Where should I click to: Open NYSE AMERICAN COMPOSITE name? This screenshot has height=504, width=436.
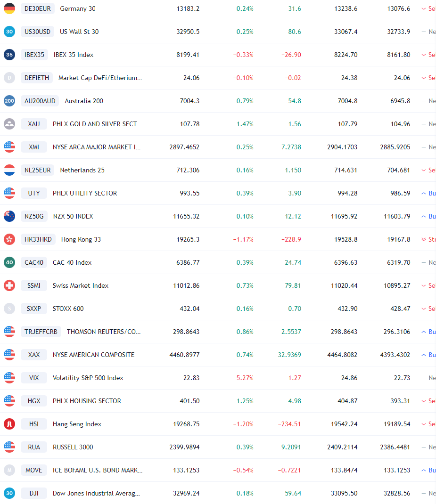click(94, 355)
